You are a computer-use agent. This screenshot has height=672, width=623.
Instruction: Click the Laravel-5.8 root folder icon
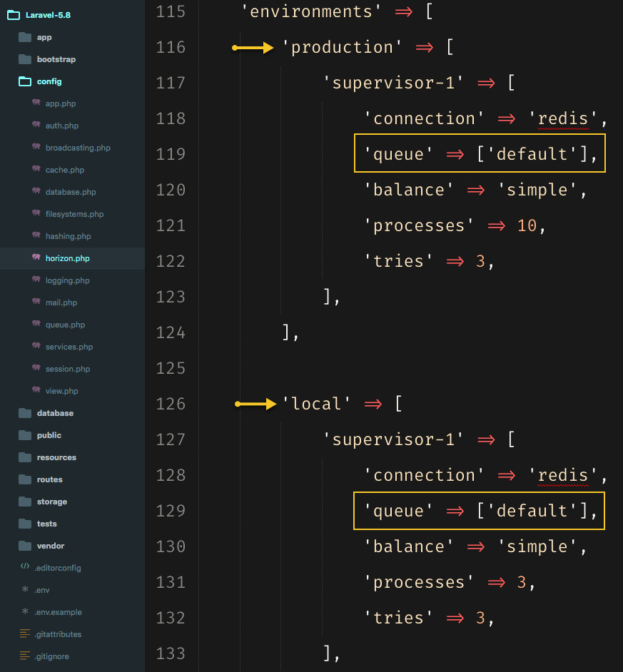point(14,16)
